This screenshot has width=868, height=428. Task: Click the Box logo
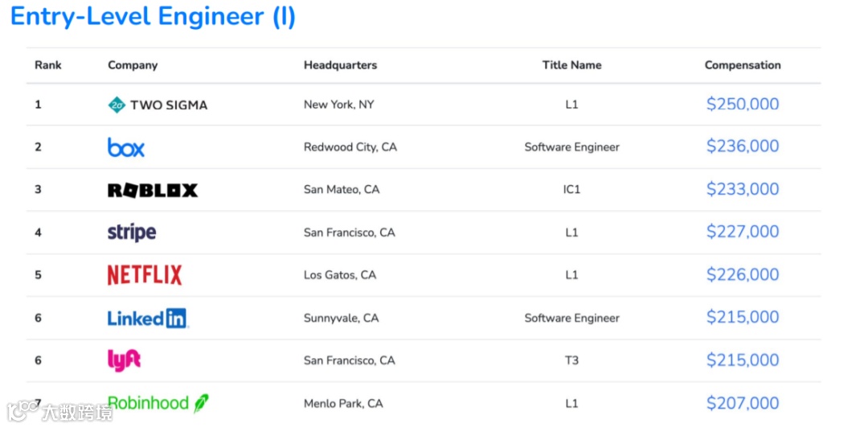[x=126, y=147]
